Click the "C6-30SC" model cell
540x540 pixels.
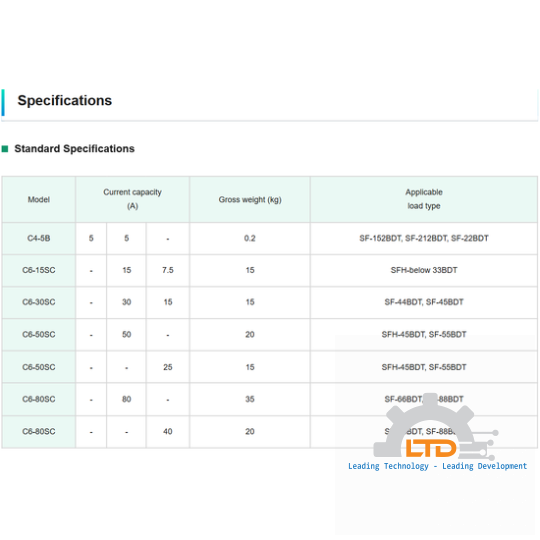(39, 302)
